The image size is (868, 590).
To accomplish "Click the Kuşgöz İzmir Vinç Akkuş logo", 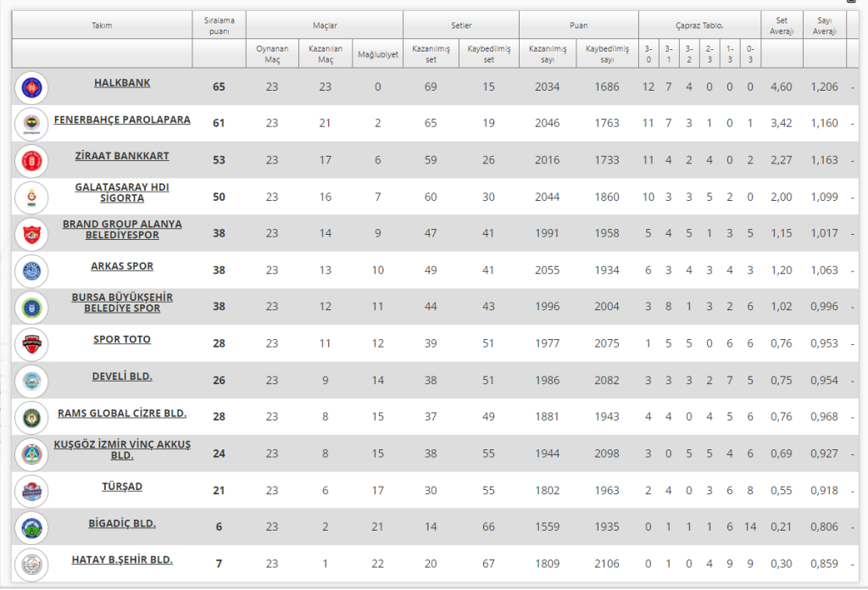I will (31, 454).
